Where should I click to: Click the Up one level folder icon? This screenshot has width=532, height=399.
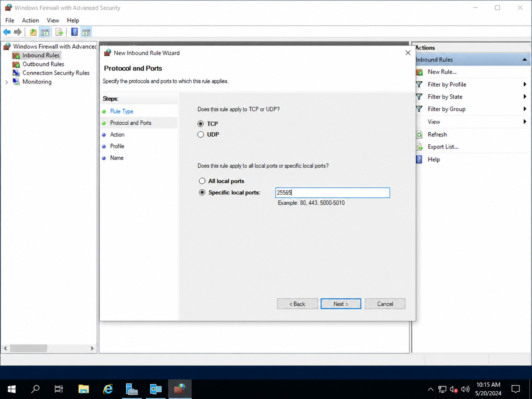pos(33,32)
